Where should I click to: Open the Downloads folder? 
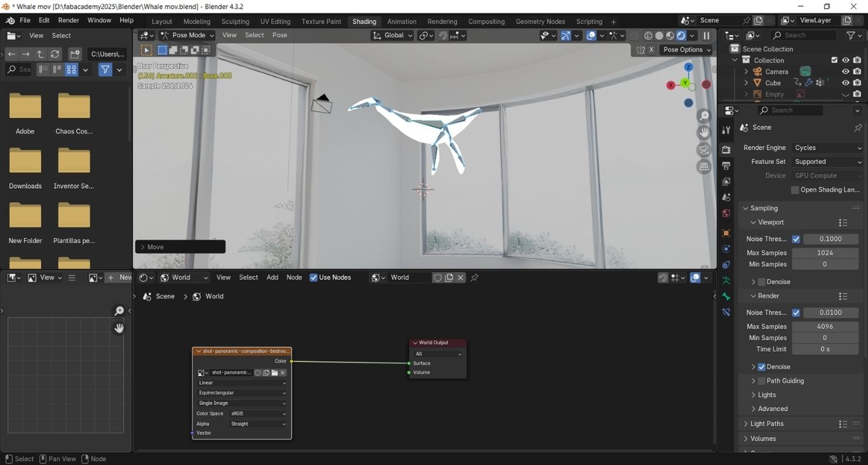point(25,168)
